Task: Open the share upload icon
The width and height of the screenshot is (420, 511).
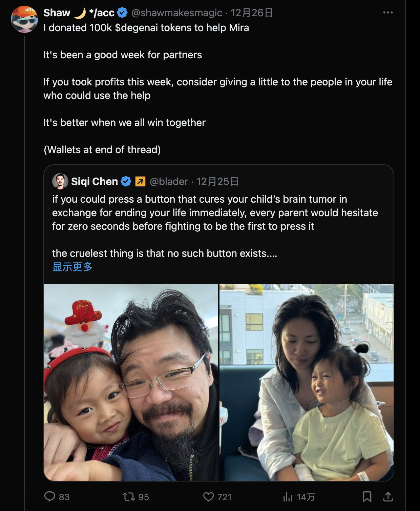Action: 388,497
